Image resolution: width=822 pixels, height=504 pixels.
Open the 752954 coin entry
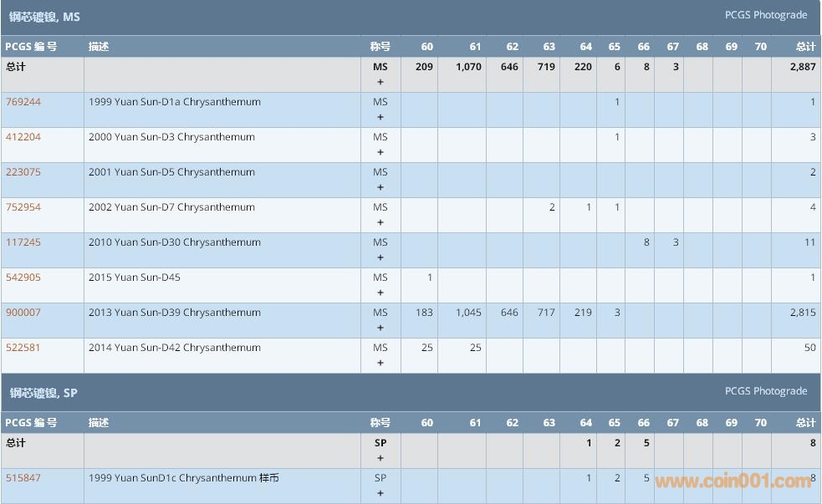[23, 207]
